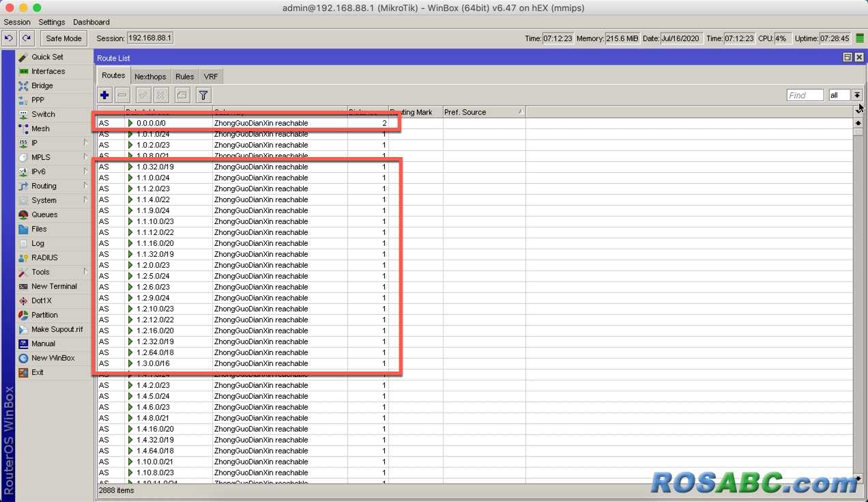Select the 1.1.16.0/20 route row
Screen dimensions: 868x502
click(474, 244)
